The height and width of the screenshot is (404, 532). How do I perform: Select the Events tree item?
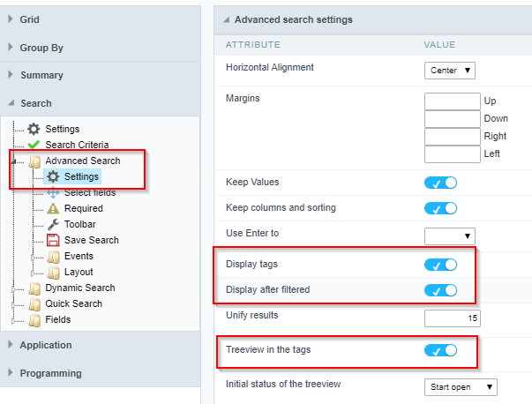[x=79, y=256]
